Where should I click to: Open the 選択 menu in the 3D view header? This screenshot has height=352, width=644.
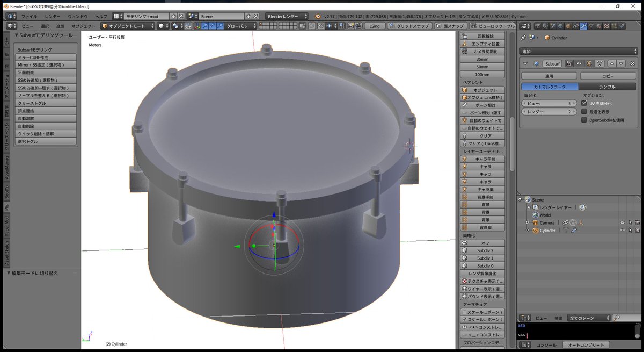[45, 26]
